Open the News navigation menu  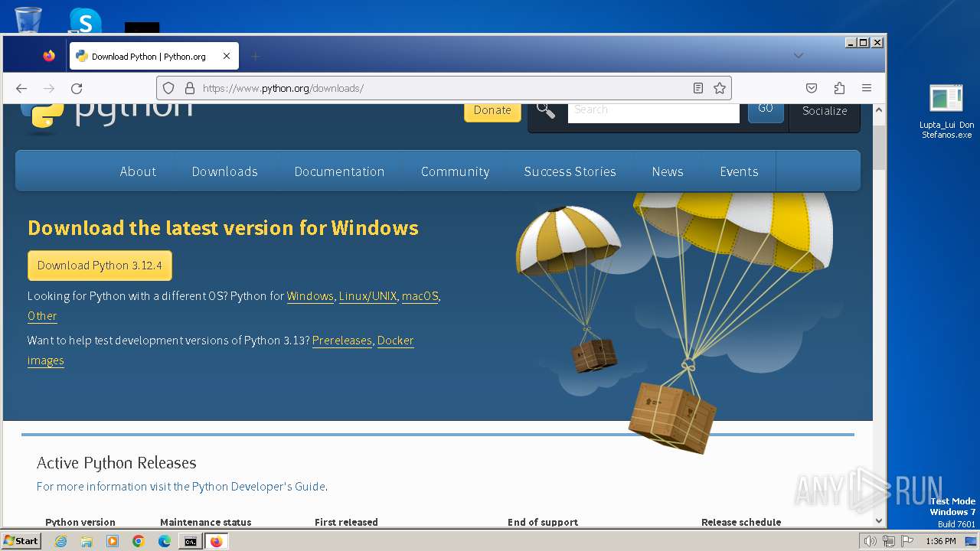point(668,171)
